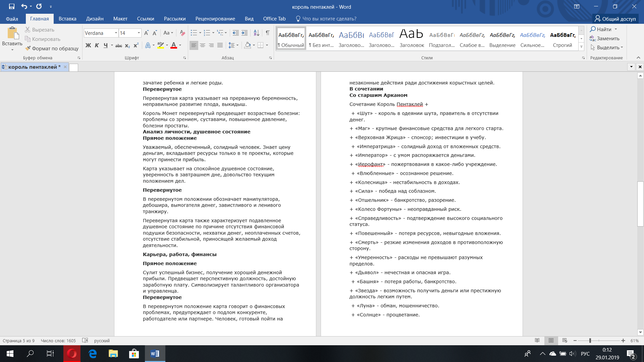644x362 pixels.
Task: Switch to Read Mode view
Action: (537, 341)
